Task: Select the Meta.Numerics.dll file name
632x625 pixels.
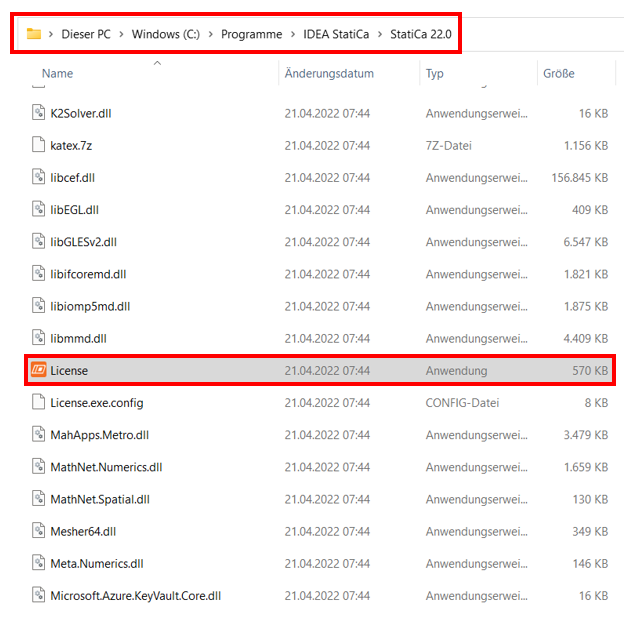Action: tap(97, 564)
